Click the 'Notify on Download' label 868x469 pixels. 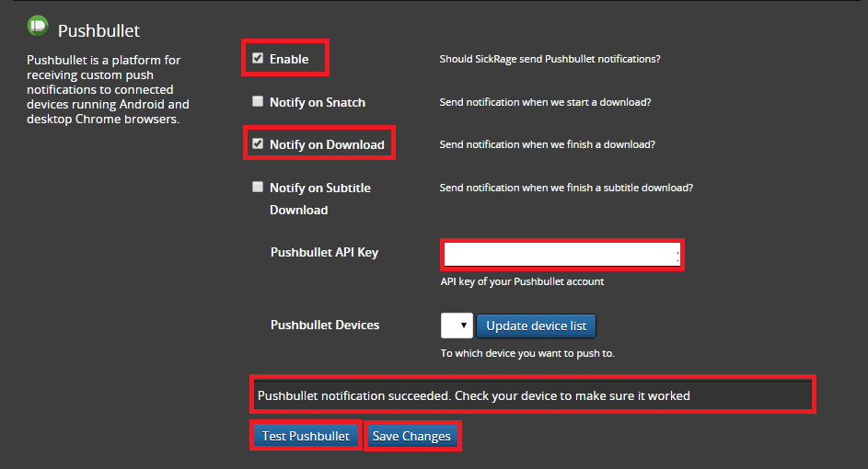click(x=327, y=144)
